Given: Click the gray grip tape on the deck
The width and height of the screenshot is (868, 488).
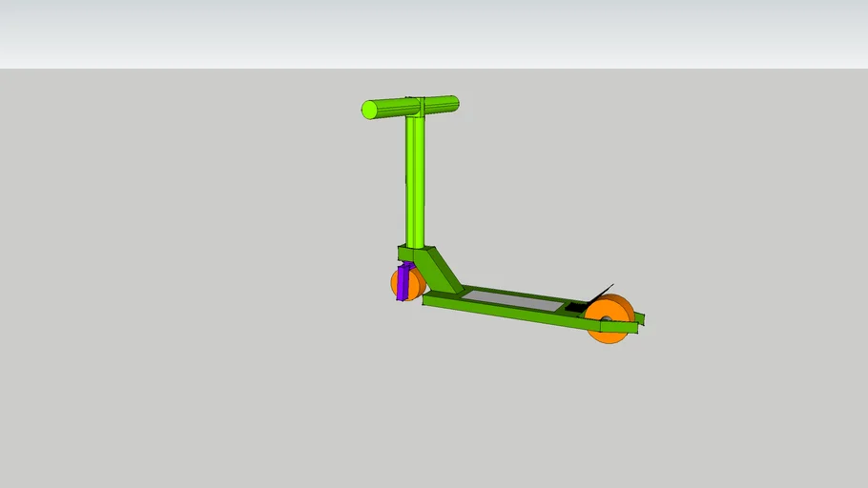Looking at the screenshot, I should coord(515,300).
